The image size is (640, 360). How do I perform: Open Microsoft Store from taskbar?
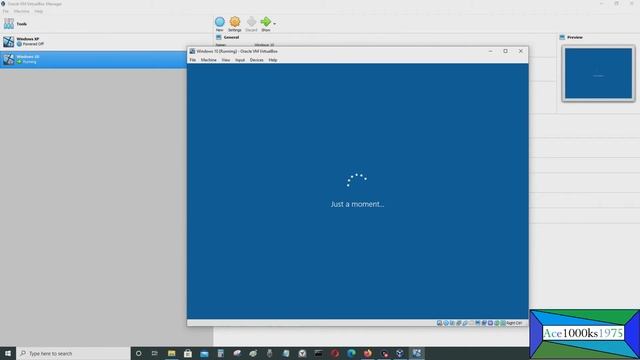pos(188,353)
